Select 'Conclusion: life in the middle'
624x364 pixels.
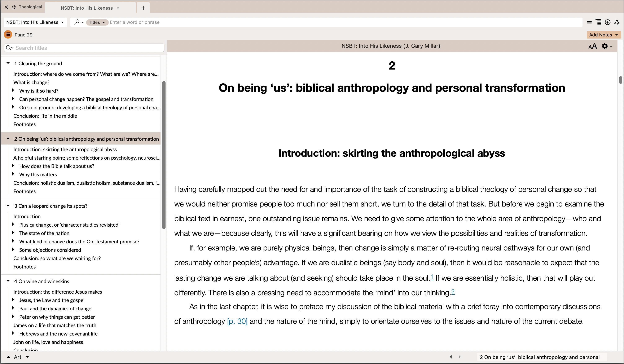pyautogui.click(x=45, y=116)
